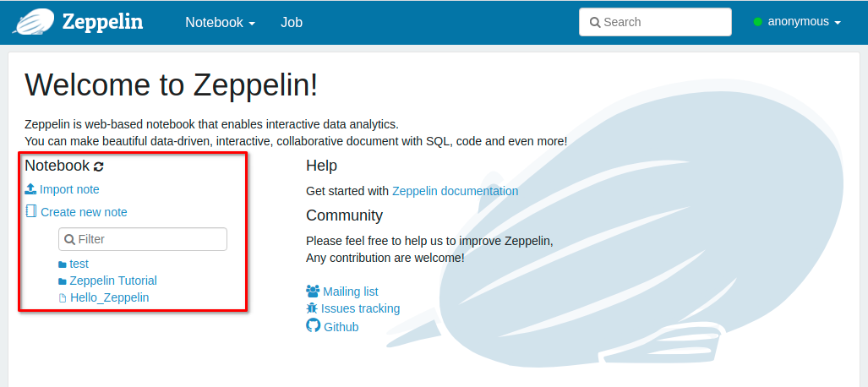Click the test folder icon
The height and width of the screenshot is (387, 868).
[63, 264]
